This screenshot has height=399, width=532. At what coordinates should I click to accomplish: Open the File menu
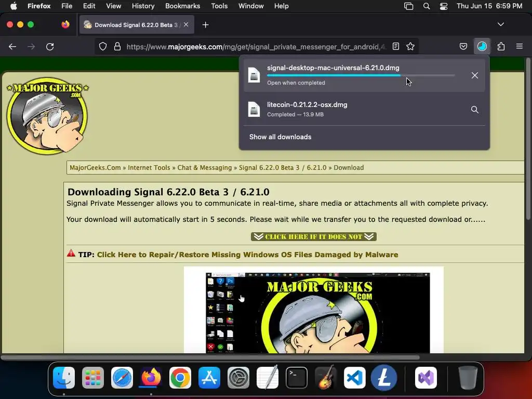point(67,6)
